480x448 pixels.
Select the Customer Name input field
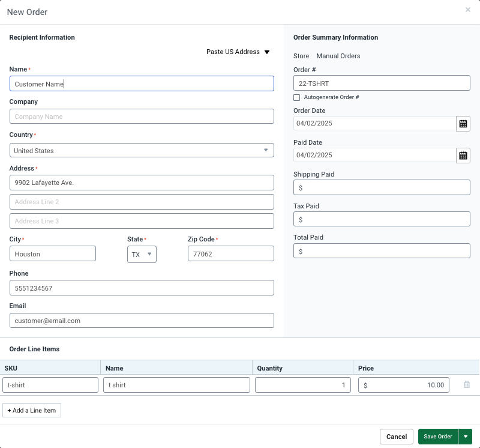click(x=142, y=83)
